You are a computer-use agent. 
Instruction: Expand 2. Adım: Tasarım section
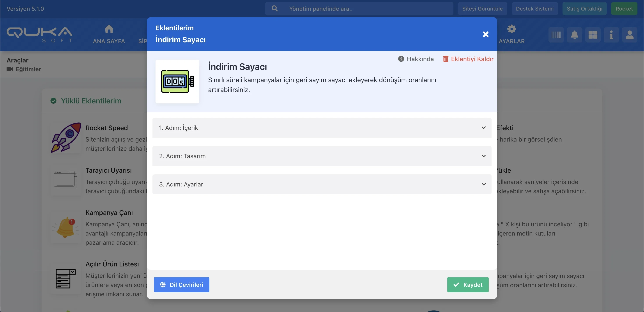click(x=322, y=156)
